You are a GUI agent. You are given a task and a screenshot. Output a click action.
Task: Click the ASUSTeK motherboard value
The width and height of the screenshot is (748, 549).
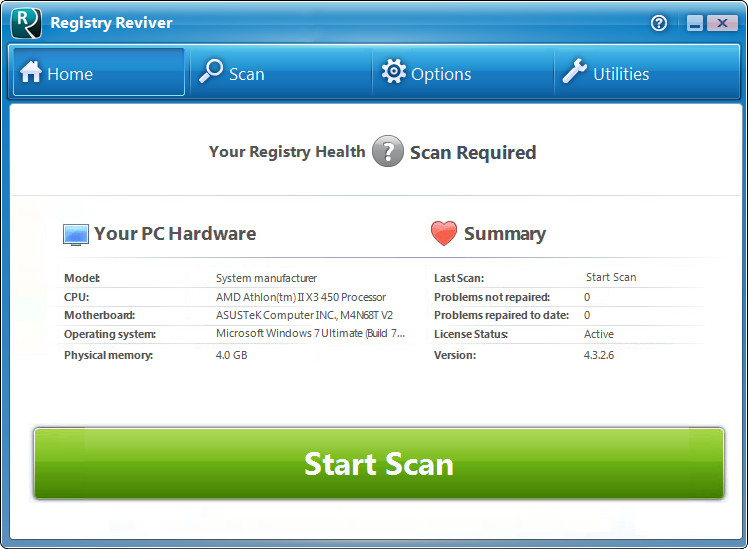click(304, 315)
